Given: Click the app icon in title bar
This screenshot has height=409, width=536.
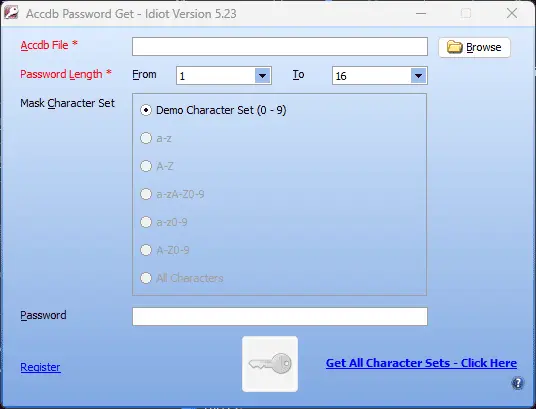Looking at the screenshot, I should [x=11, y=13].
